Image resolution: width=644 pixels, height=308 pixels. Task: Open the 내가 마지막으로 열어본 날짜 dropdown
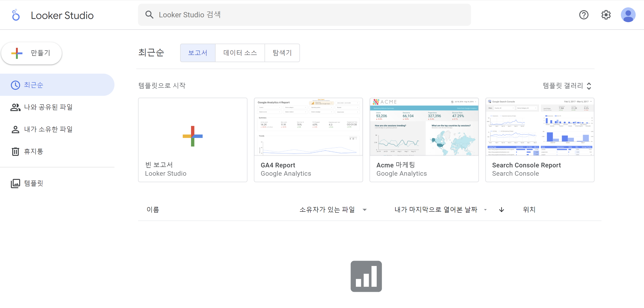coord(441,210)
